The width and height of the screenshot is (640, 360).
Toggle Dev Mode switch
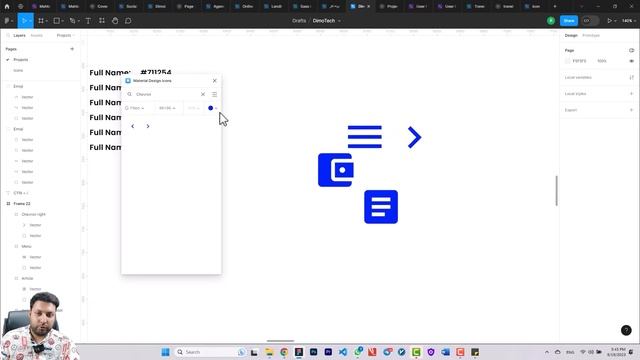coord(589,20)
